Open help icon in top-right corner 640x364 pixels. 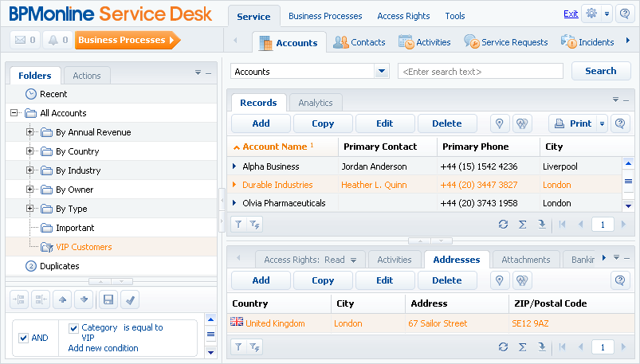pyautogui.click(x=625, y=14)
